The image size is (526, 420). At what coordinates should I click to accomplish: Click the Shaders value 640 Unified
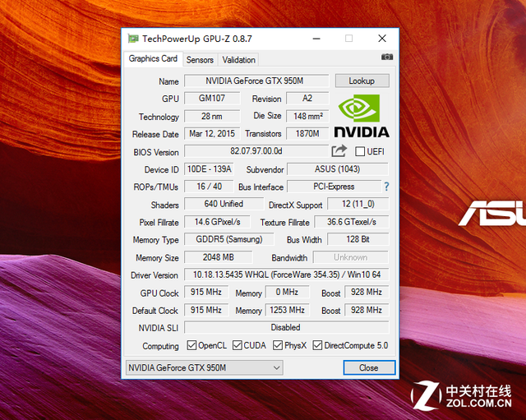click(224, 204)
